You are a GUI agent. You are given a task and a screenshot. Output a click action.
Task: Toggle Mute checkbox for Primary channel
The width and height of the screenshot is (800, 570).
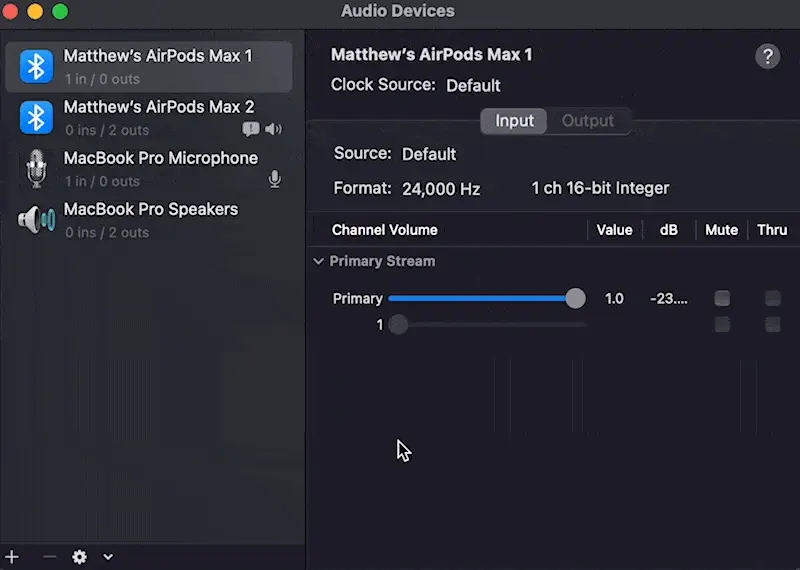tap(721, 298)
